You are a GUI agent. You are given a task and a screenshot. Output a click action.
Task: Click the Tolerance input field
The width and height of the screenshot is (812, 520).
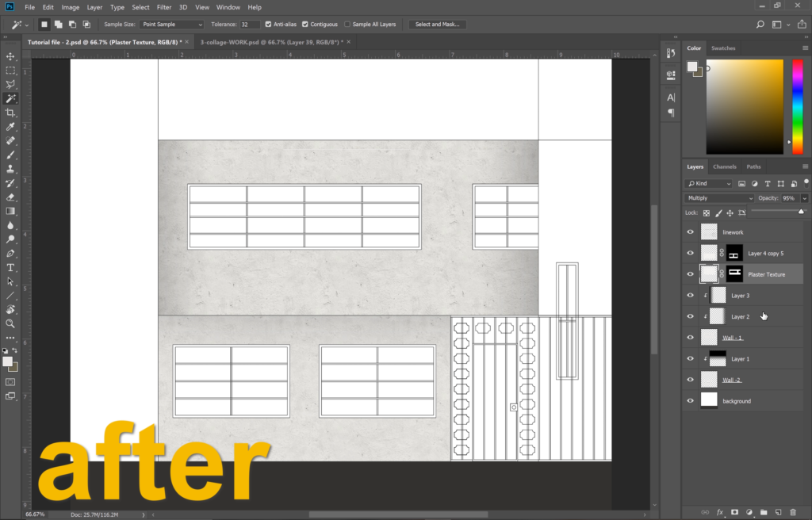[250, 25]
